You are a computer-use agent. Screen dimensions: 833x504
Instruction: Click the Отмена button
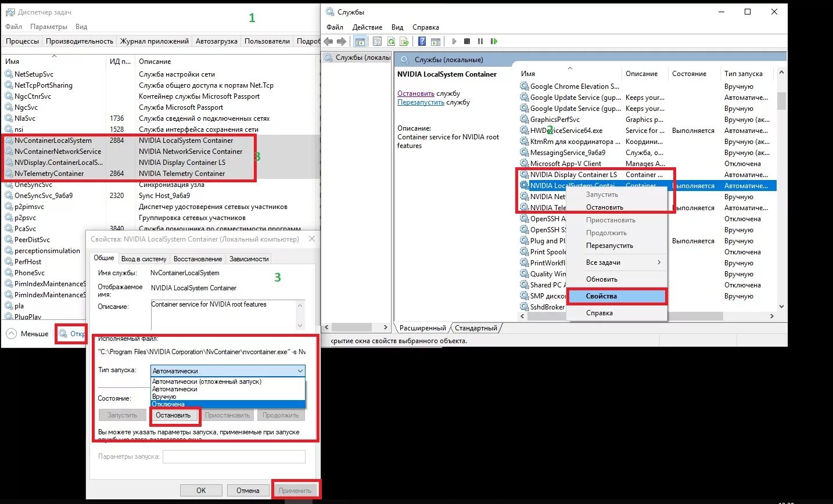[248, 491]
